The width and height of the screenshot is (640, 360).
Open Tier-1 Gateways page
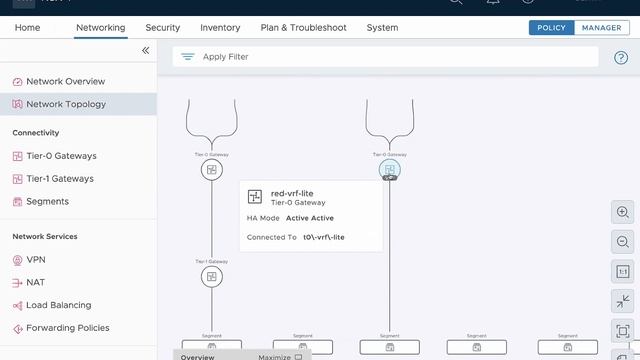(x=60, y=179)
